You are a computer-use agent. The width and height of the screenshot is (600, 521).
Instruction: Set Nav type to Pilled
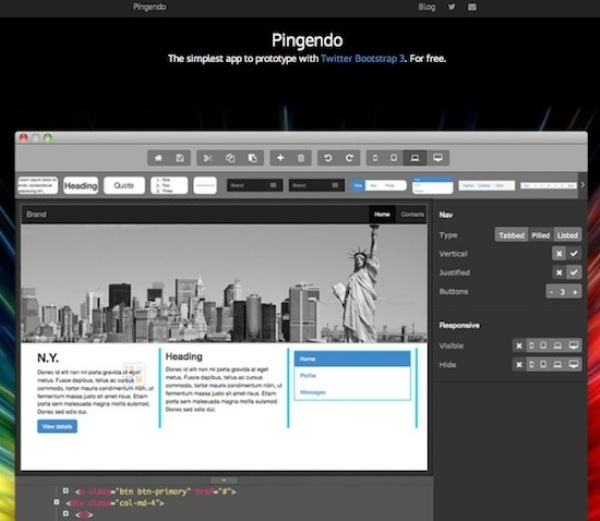(x=540, y=235)
